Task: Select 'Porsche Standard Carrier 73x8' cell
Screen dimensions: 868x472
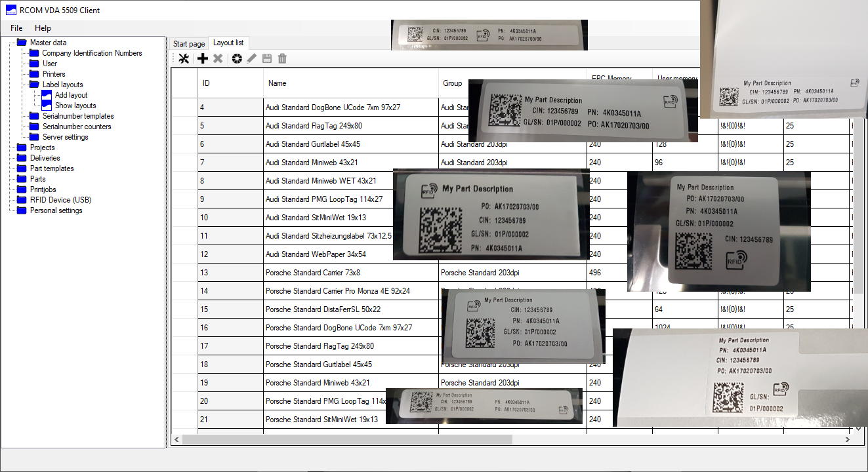Action: coord(351,272)
